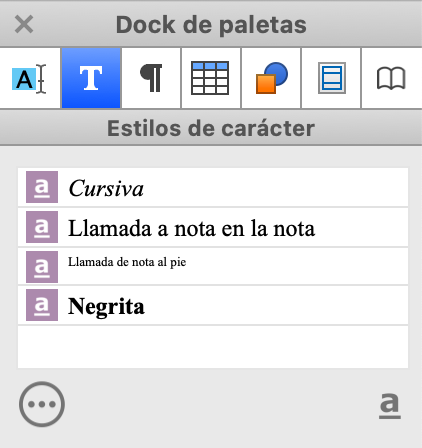422x448 pixels.
Task: Open the page layout palette icon
Action: (x=331, y=78)
